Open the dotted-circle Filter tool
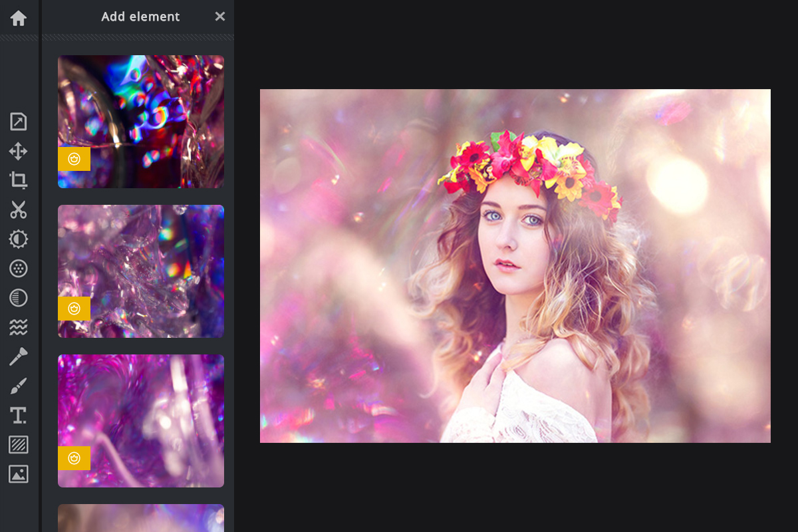The image size is (798, 532). pyautogui.click(x=19, y=269)
